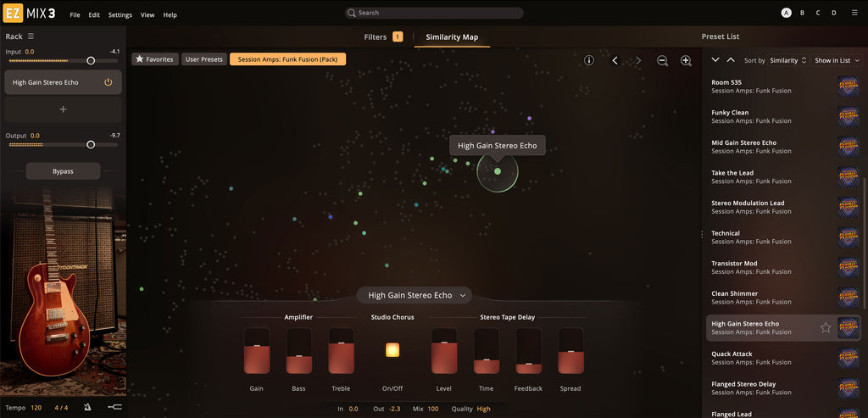868x418 pixels.
Task: Toggle High Gain Stereo Echo power icon
Action: tap(108, 82)
